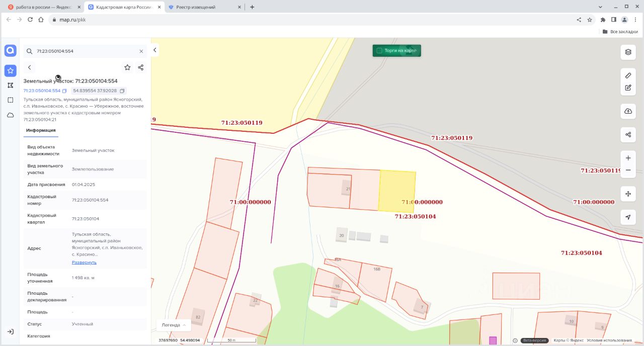Click the value 1 498 кв. м
The height and width of the screenshot is (346, 644).
coord(83,278)
